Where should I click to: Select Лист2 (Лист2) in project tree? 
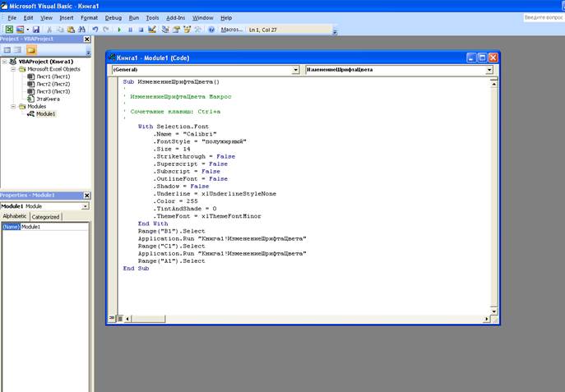(x=53, y=84)
